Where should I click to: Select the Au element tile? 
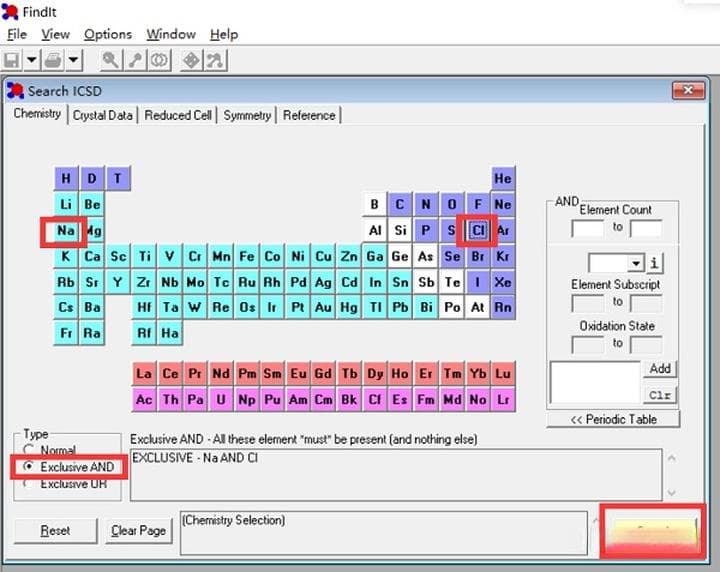(323, 307)
